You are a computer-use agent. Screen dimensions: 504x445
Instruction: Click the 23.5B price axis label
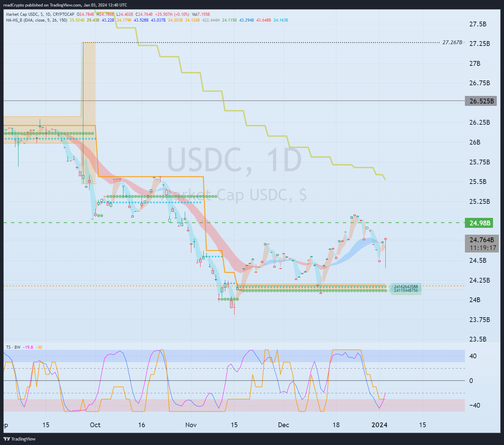pos(478,339)
